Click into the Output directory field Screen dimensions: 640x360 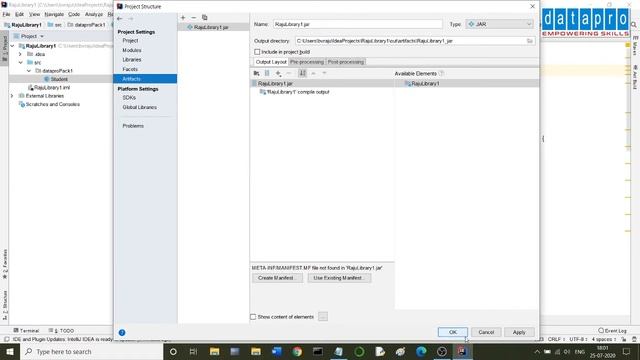(x=410, y=41)
